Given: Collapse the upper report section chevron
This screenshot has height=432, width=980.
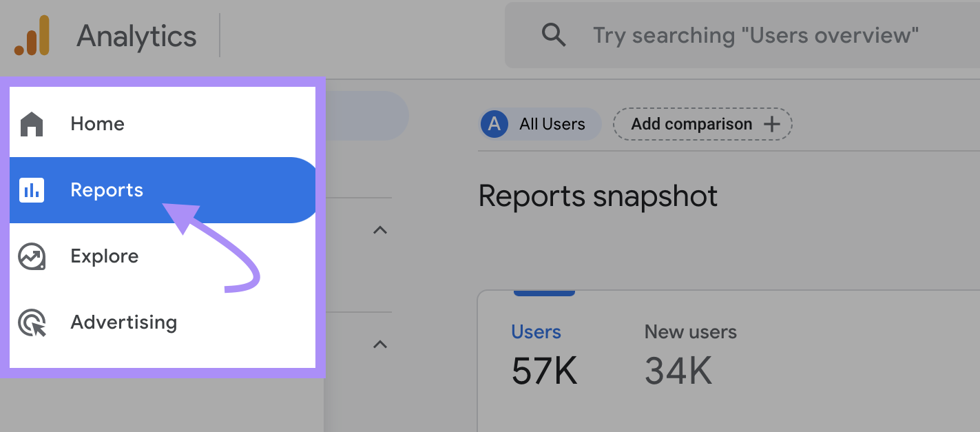Looking at the screenshot, I should pyautogui.click(x=380, y=230).
